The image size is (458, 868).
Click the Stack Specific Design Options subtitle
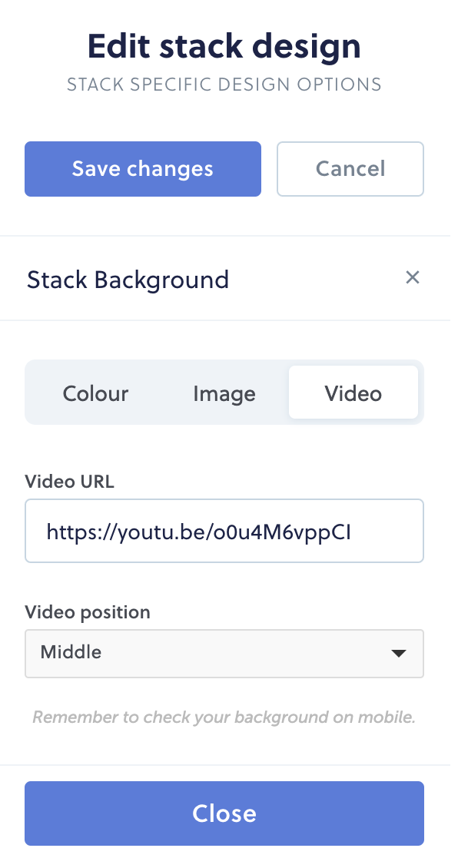coord(224,84)
